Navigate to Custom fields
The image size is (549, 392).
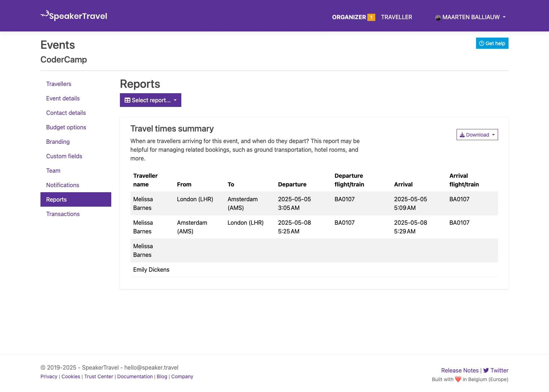64,156
